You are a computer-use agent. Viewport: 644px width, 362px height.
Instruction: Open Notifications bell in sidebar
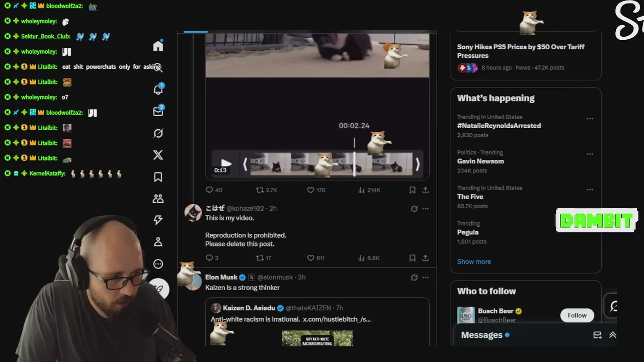[x=158, y=89]
